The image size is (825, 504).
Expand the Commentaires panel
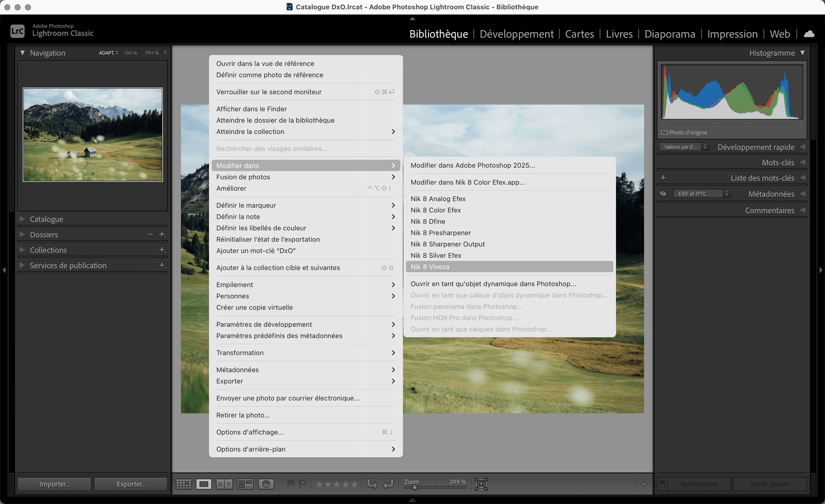click(803, 210)
